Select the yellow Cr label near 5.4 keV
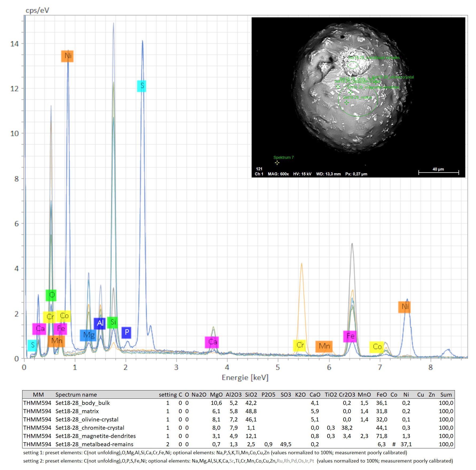This screenshot has width=476, height=470. click(299, 345)
